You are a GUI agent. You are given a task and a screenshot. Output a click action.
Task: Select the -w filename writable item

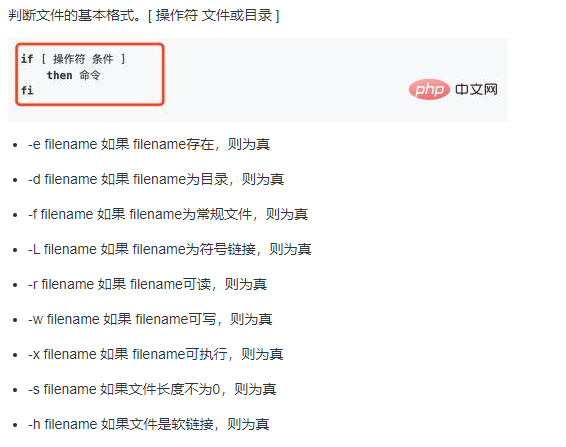tap(150, 319)
